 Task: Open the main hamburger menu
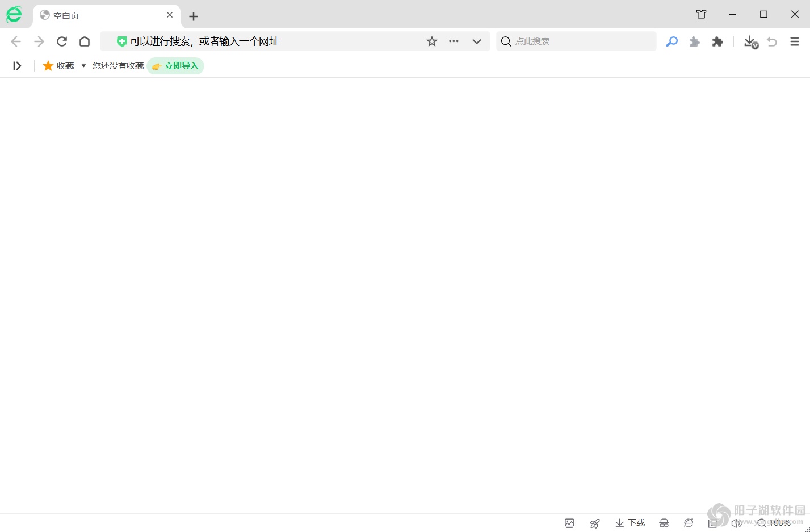tap(794, 41)
